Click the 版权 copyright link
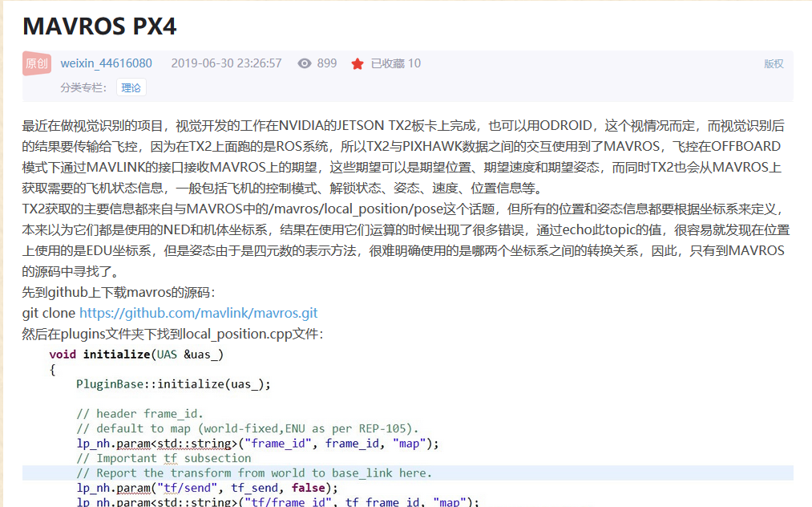The height and width of the screenshot is (507, 812). point(774,63)
